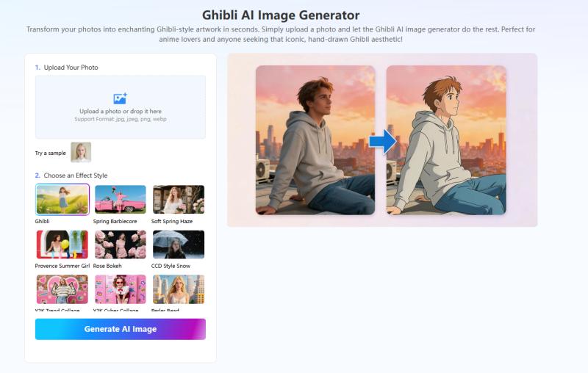Click the Spring Barbiecore label text
Image resolution: width=588 pixels, height=373 pixels.
tap(115, 221)
